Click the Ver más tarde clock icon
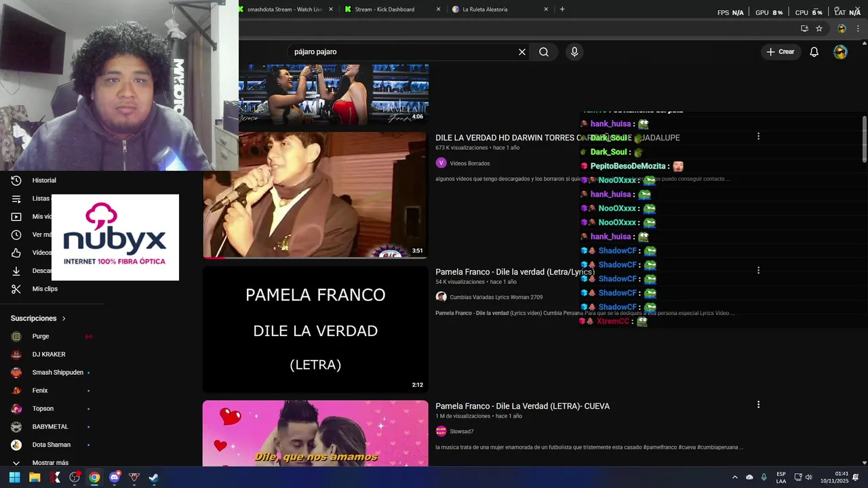 [16, 235]
